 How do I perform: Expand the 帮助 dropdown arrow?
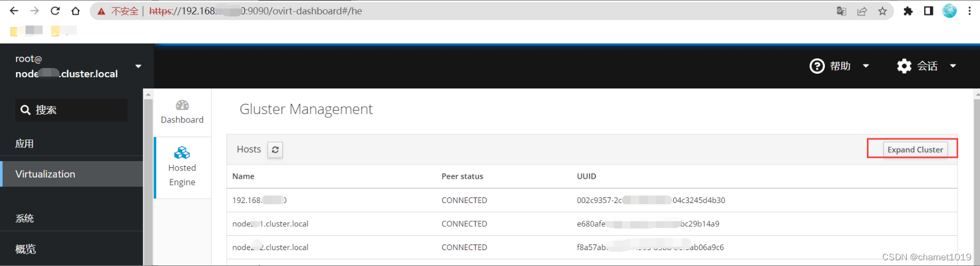click(x=866, y=66)
